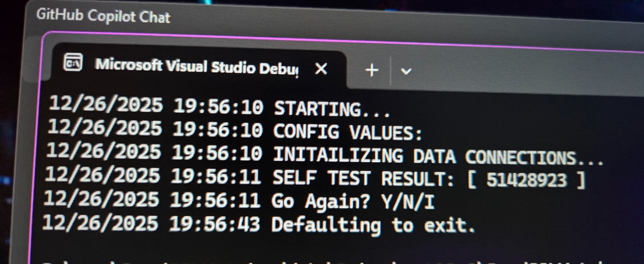Expand the terminal profile dropdown chevron
Image resolution: width=644 pixels, height=264 pixels.
[406, 71]
